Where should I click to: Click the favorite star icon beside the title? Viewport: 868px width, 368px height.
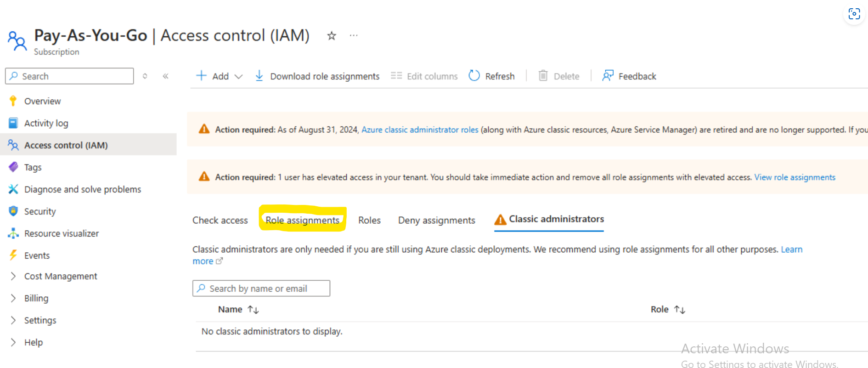click(x=332, y=35)
